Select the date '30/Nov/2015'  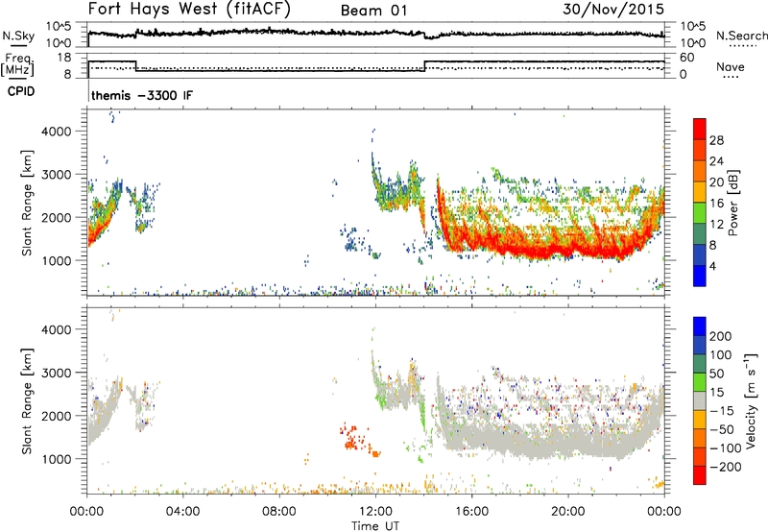[x=613, y=9]
